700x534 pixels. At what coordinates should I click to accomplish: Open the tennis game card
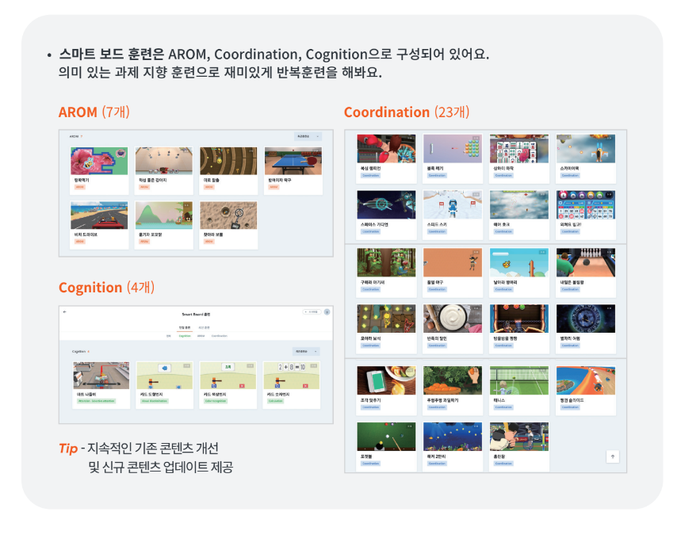tap(520, 381)
